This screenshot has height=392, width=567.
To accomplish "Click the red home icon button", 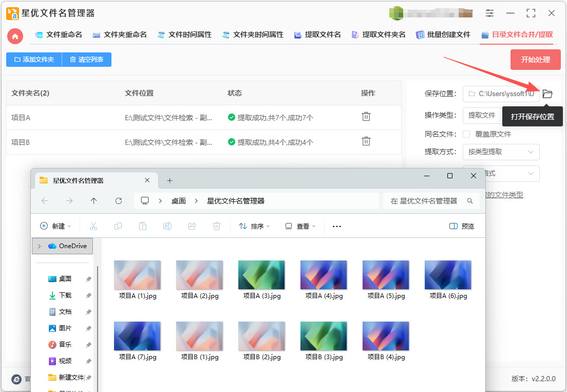I will click(x=15, y=36).
